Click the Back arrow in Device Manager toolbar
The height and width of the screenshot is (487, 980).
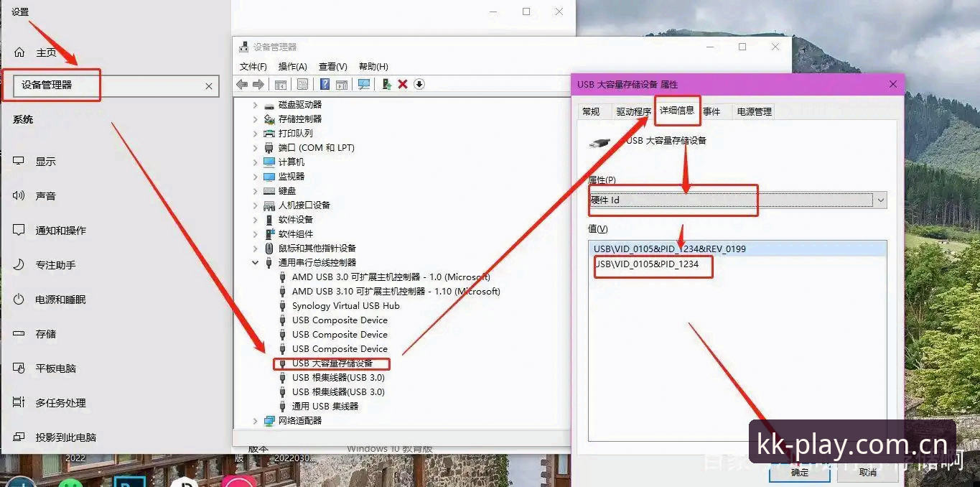(242, 85)
